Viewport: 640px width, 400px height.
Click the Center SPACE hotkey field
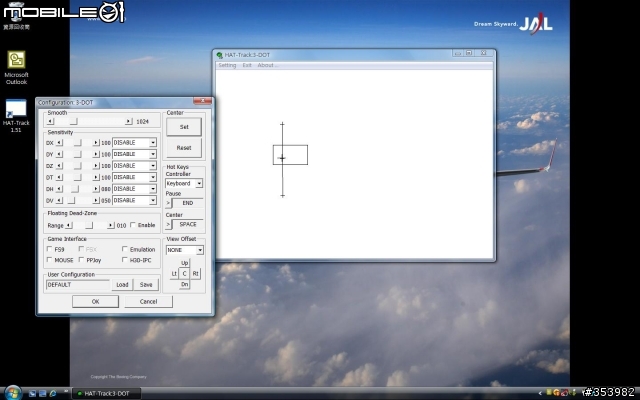point(188,224)
